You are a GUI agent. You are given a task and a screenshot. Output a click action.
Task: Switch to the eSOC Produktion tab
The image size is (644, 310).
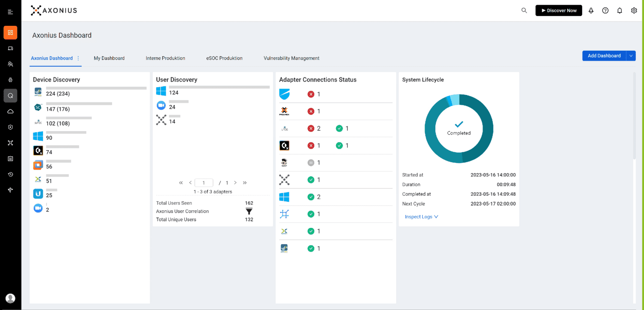(x=225, y=58)
